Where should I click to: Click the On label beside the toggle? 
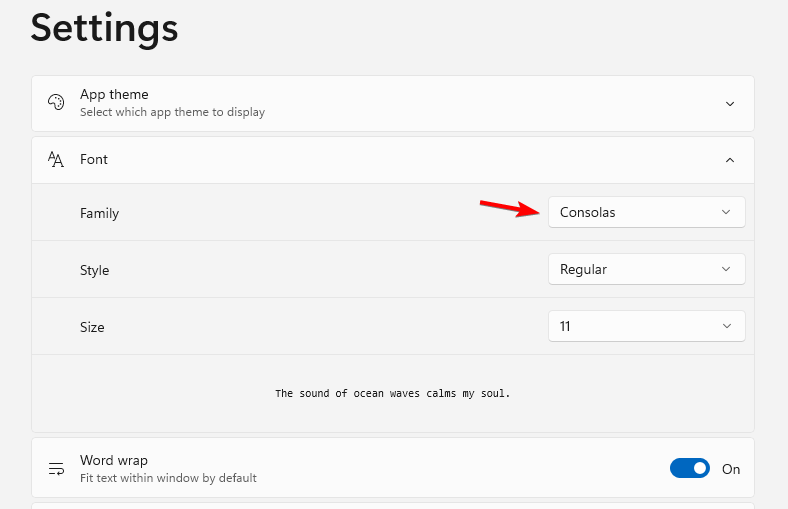click(x=731, y=469)
